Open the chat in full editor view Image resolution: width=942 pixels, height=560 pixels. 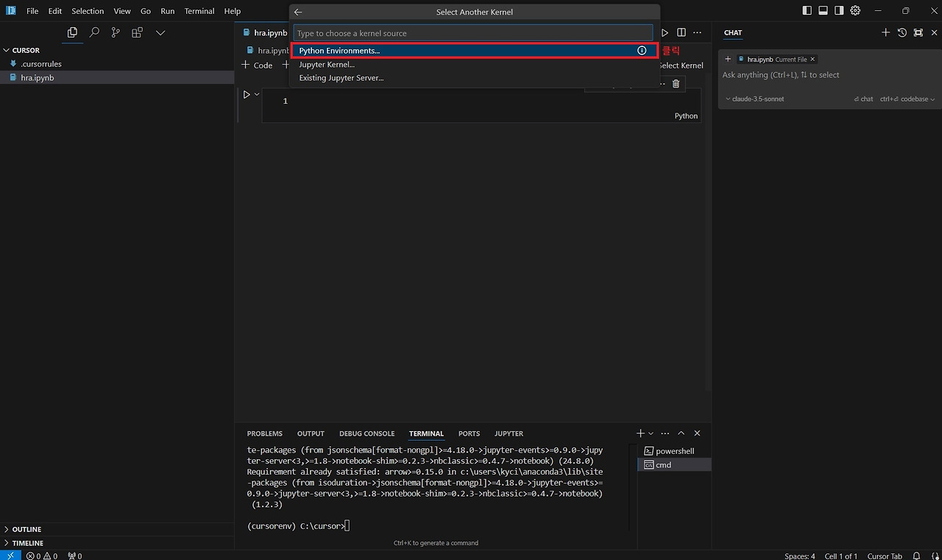(x=918, y=32)
